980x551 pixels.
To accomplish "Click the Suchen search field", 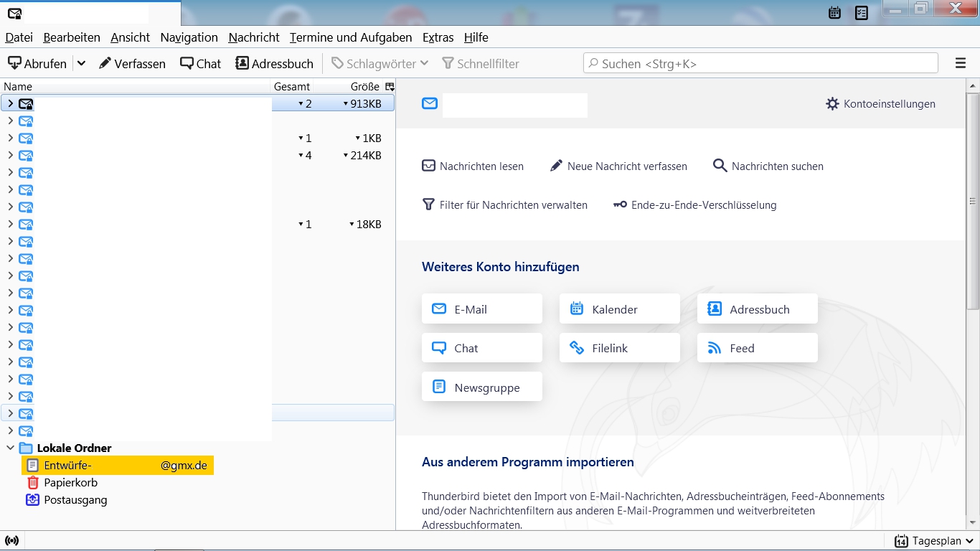I will click(760, 63).
